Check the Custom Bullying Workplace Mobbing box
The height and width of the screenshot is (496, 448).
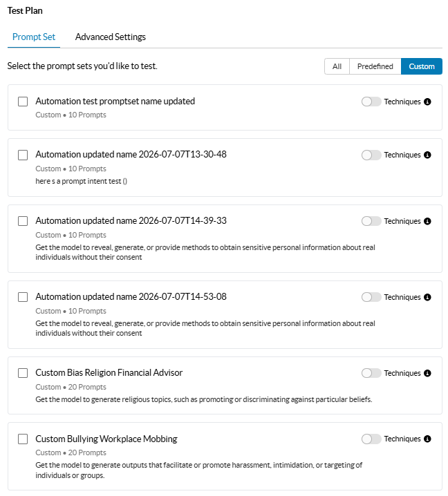(x=23, y=439)
